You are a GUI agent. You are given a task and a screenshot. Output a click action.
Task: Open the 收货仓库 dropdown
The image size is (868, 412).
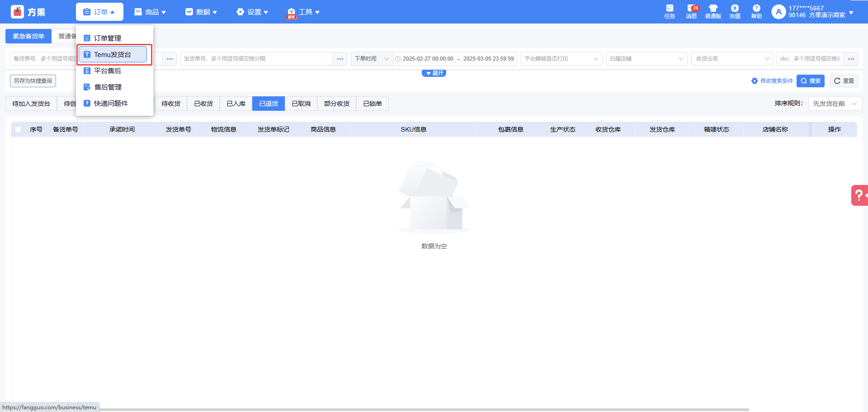(x=731, y=59)
